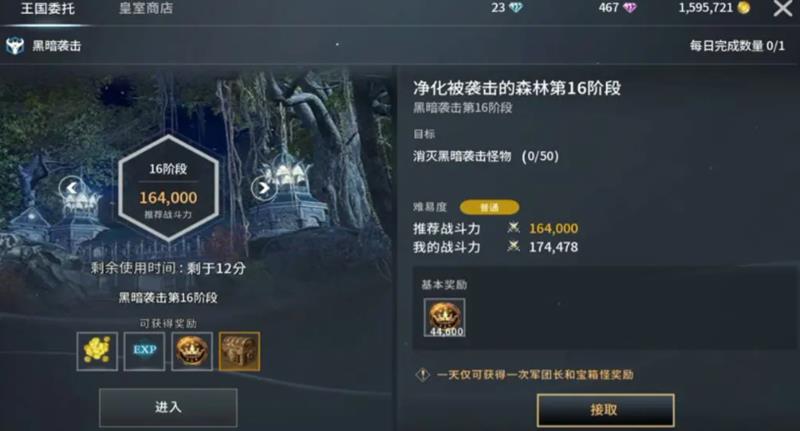
Task: Tap the blue diamond currency icon
Action: [x=516, y=8]
